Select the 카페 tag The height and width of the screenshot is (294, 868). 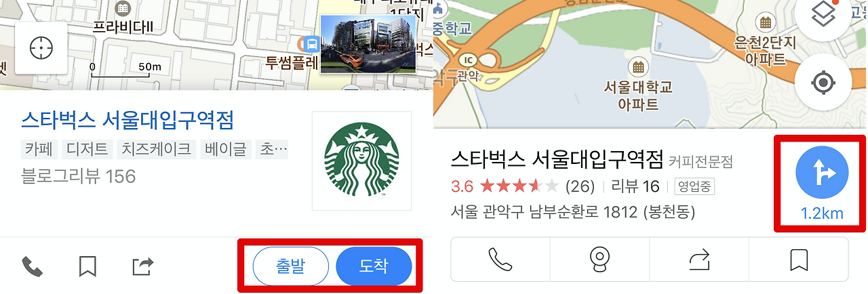tap(40, 149)
